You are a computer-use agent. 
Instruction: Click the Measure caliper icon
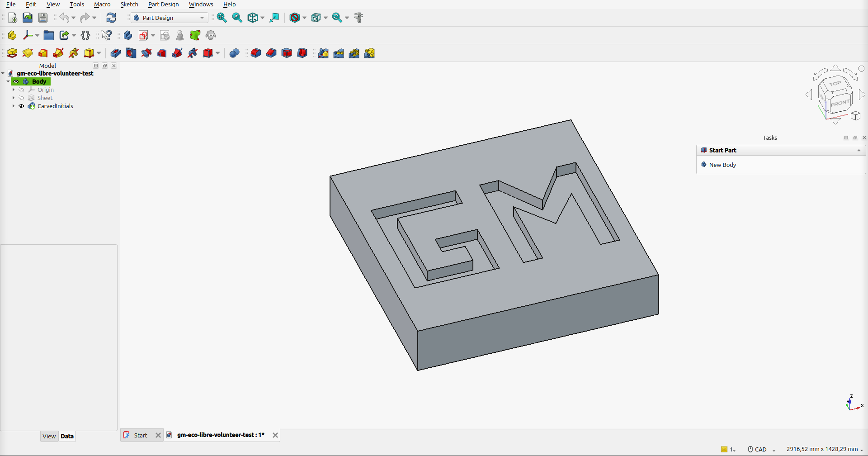(x=359, y=18)
